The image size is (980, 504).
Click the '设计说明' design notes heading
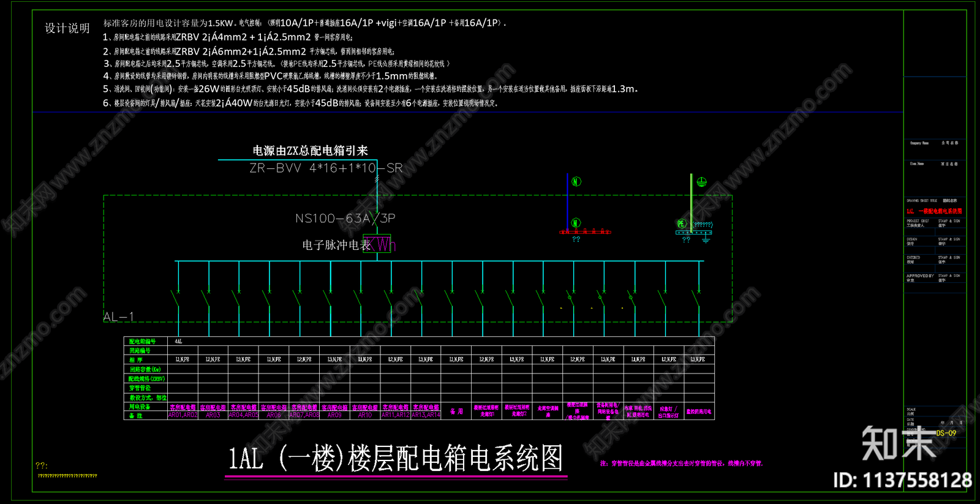(x=67, y=28)
